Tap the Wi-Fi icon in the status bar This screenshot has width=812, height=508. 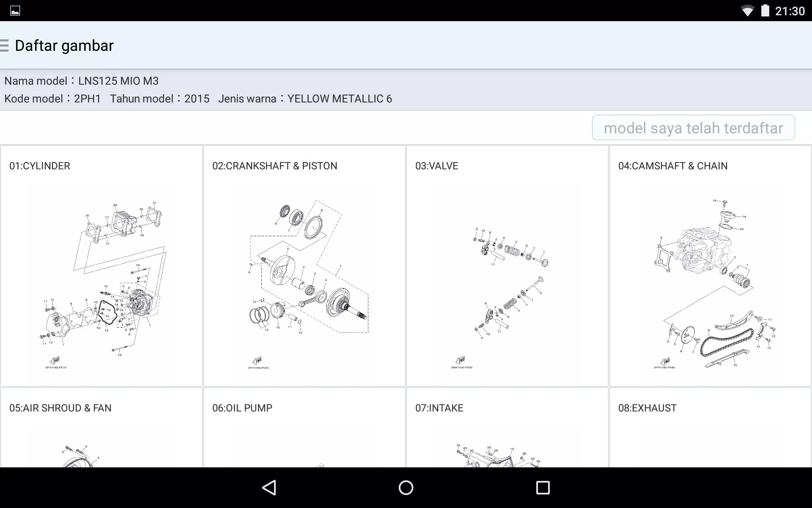(x=748, y=11)
